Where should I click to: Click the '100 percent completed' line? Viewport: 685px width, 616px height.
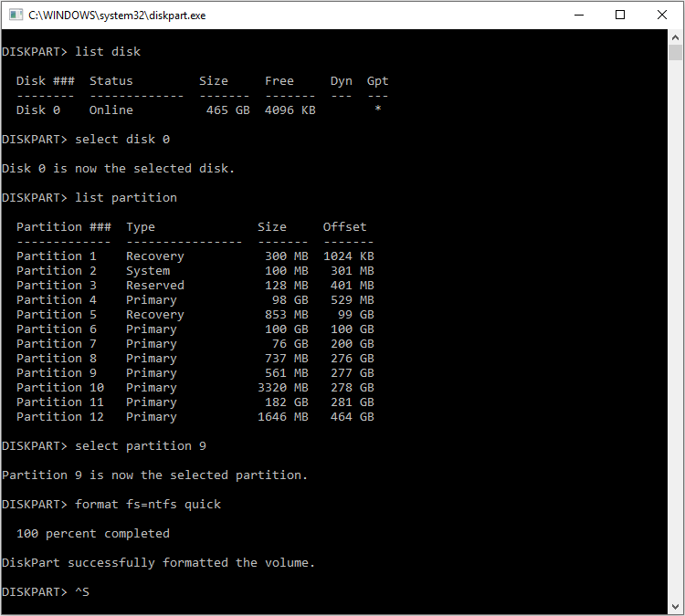tap(93, 534)
